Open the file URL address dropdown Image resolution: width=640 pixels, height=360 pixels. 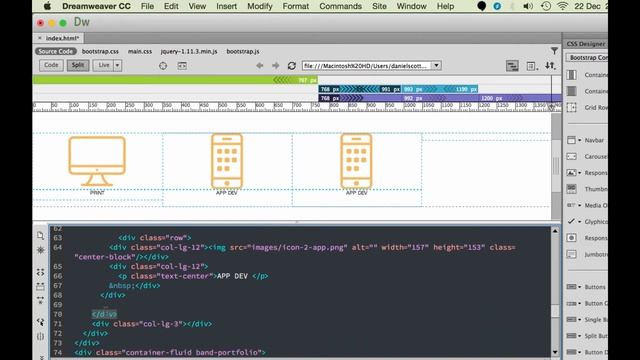(x=437, y=66)
